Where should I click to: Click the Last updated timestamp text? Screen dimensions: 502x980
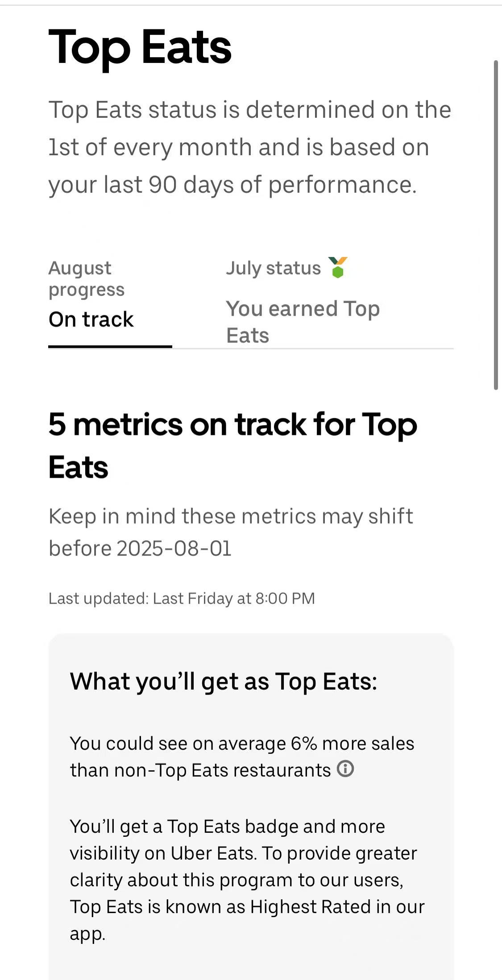[x=182, y=599]
